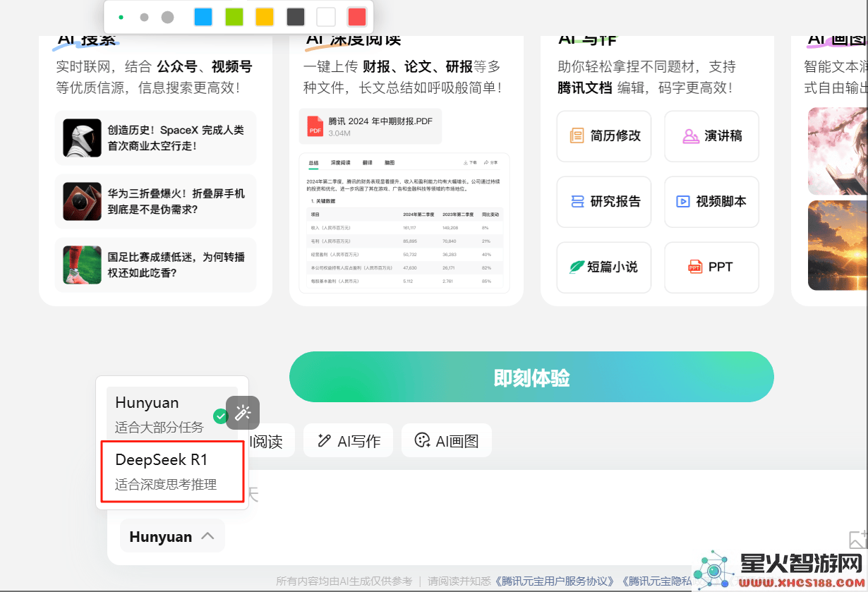868x592 pixels.
Task: Select DeepSeek R1 in the model list
Action: pos(172,471)
